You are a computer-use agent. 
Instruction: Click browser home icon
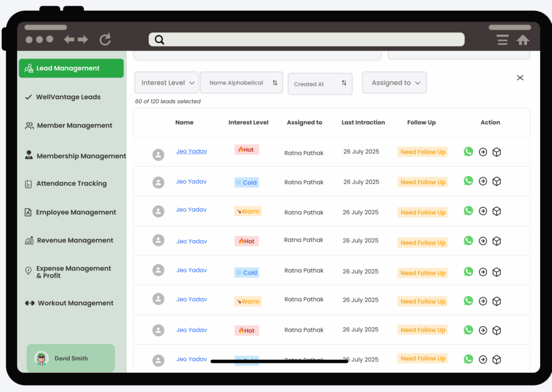pos(522,40)
